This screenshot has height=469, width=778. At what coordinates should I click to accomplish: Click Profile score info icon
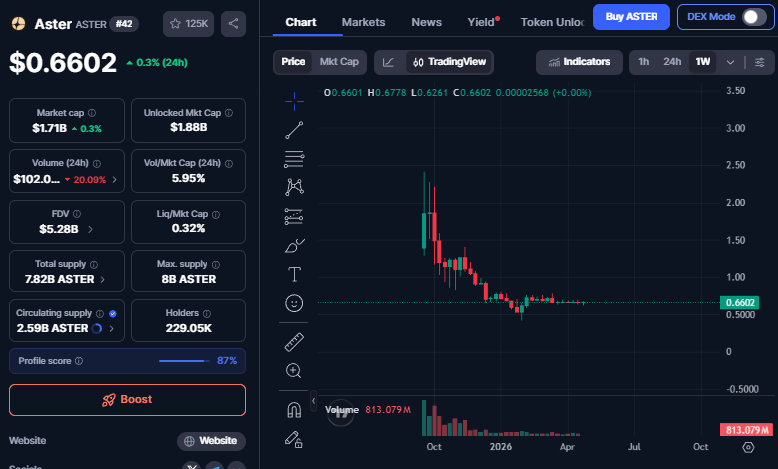[x=79, y=361]
